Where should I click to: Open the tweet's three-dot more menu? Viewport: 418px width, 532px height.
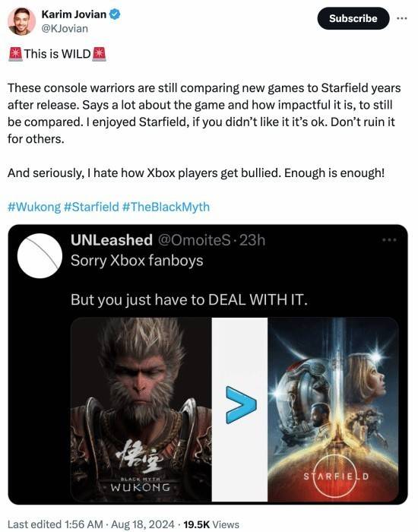coord(402,18)
